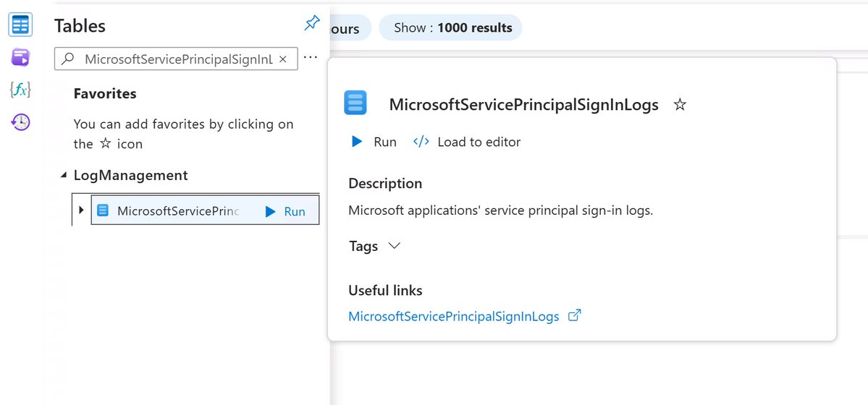The width and height of the screenshot is (868, 405).
Task: Click the external link icon
Action: (x=575, y=316)
